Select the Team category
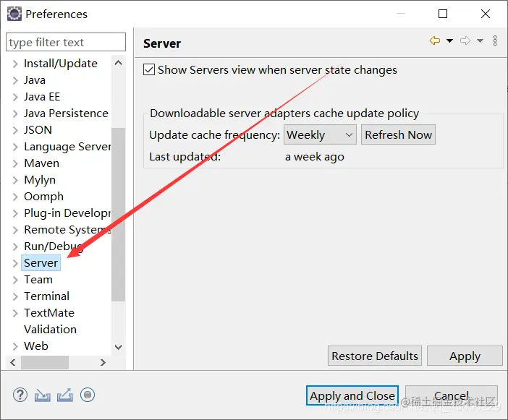 coord(38,279)
